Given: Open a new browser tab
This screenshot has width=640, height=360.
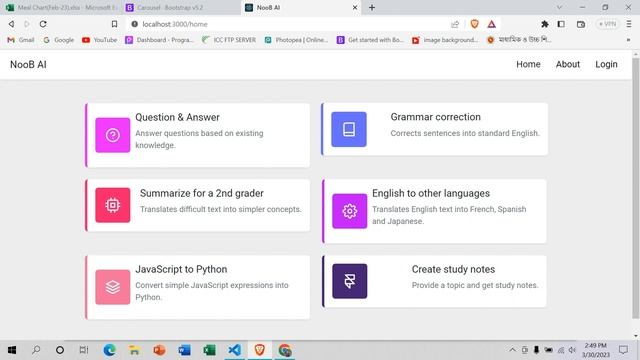Looking at the screenshot, I should click(372, 7).
